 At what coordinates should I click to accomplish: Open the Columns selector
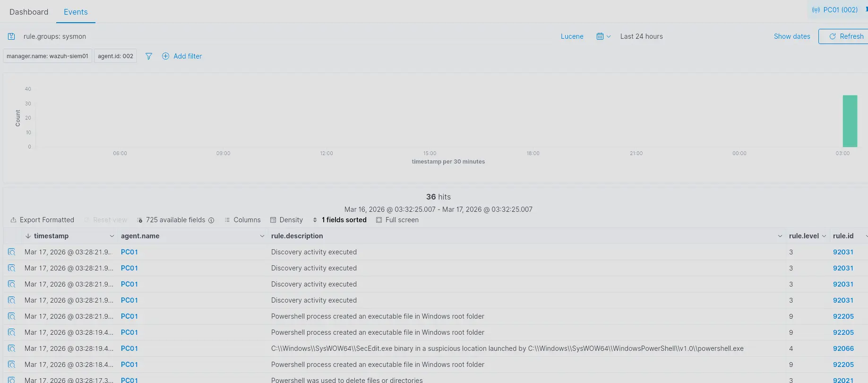click(242, 220)
